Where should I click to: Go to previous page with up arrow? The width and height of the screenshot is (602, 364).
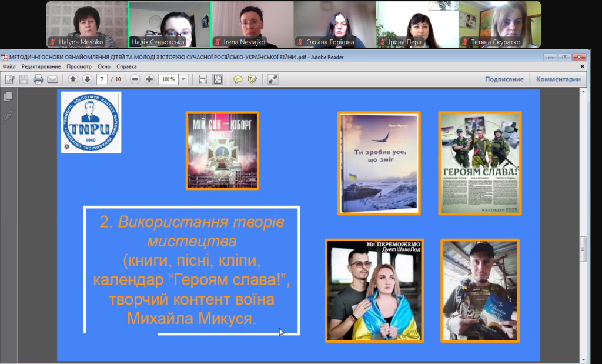pos(73,79)
